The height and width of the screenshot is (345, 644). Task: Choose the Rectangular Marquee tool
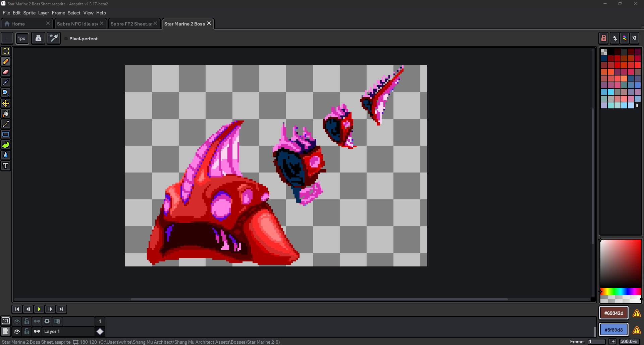coord(6,51)
